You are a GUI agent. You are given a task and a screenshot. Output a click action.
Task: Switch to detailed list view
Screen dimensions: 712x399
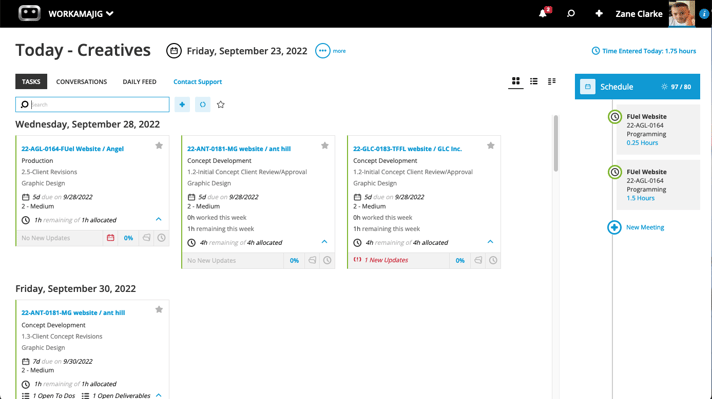551,81
